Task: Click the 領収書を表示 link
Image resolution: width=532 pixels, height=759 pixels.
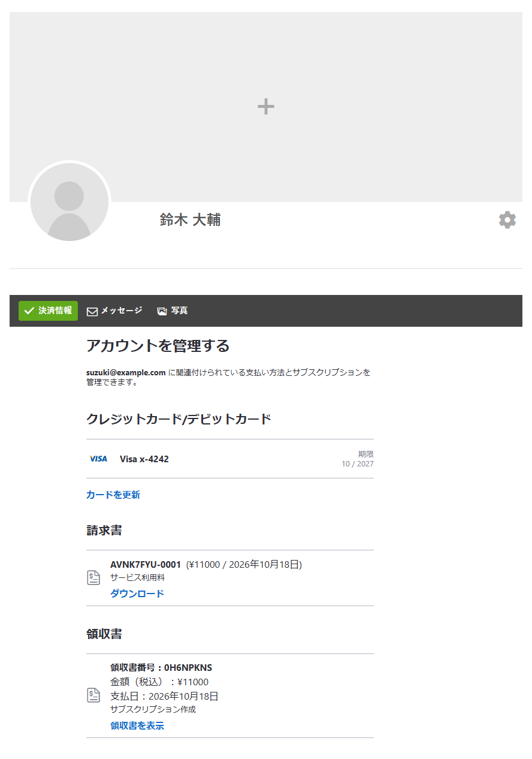Action: 137,725
